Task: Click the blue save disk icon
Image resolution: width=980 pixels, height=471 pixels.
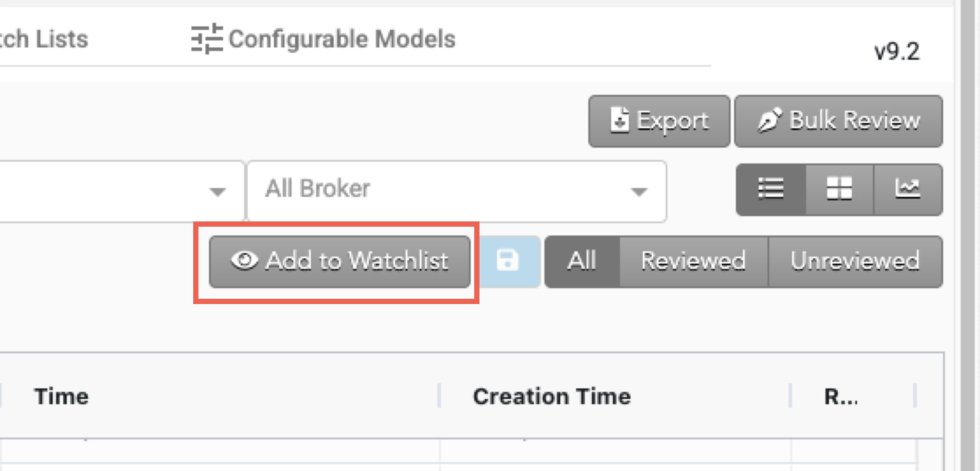Action: coord(508,261)
